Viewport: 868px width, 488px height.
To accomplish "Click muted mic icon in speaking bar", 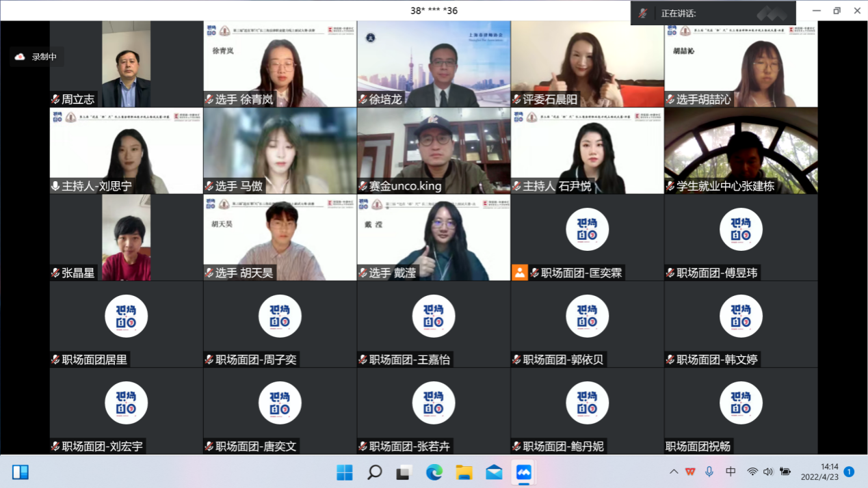I will 643,13.
